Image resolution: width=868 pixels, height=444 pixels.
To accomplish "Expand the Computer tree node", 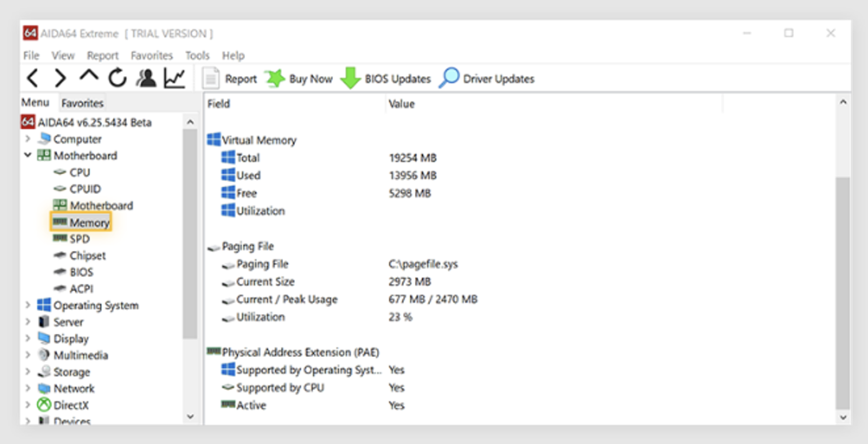I will click(28, 139).
